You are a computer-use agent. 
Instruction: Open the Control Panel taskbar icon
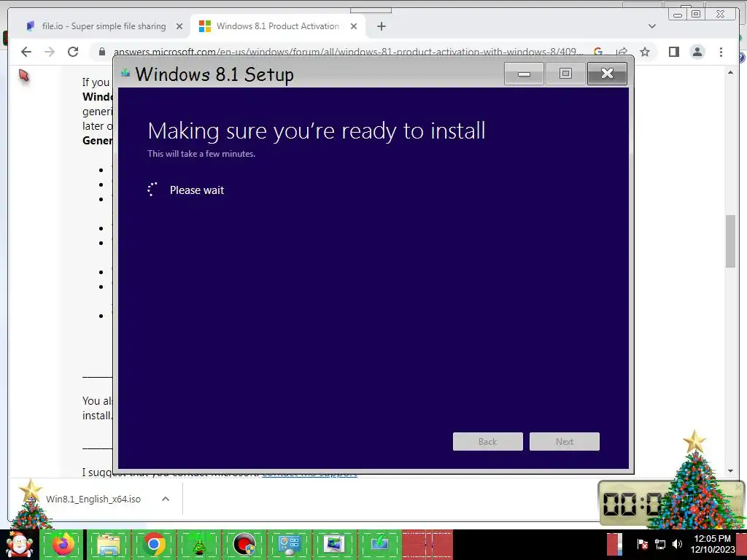[x=290, y=545]
